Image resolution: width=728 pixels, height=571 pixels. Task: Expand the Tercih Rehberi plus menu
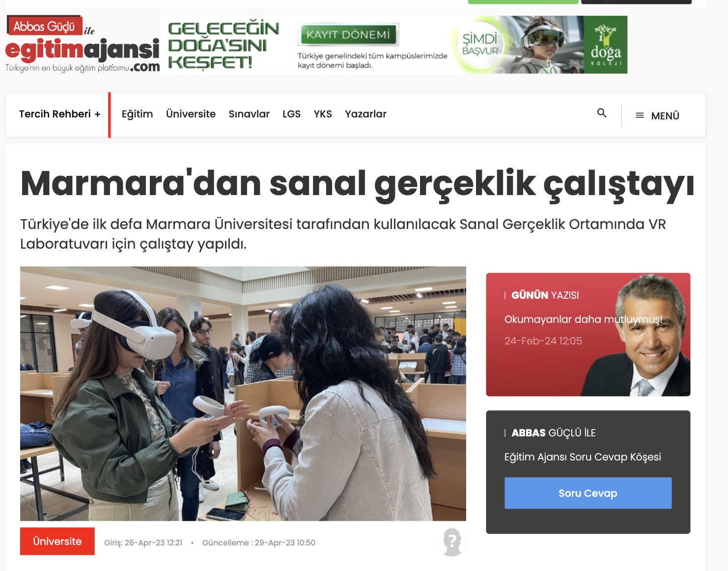[x=59, y=114]
